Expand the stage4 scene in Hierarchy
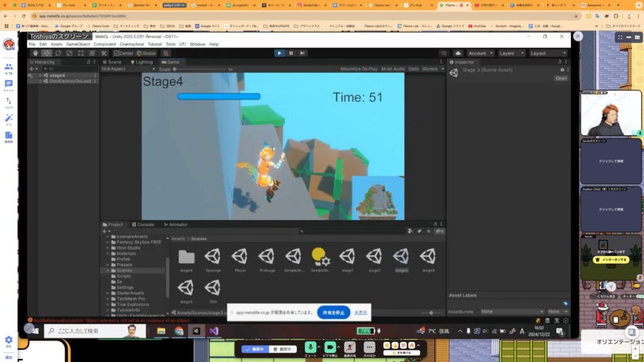This screenshot has height=362, width=644. pos(40,75)
